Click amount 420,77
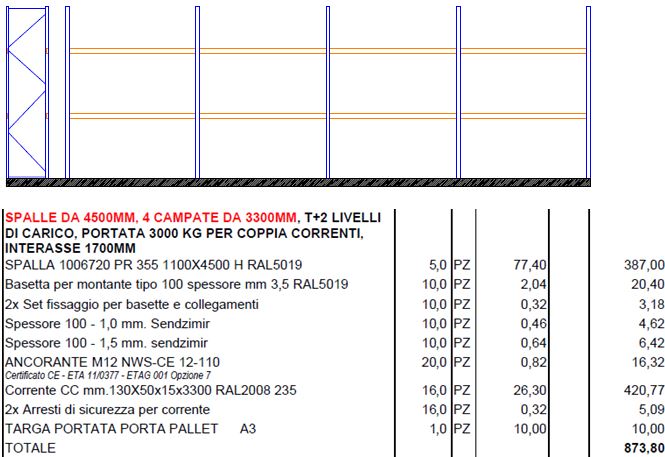The height and width of the screenshot is (457, 665). coord(644,390)
